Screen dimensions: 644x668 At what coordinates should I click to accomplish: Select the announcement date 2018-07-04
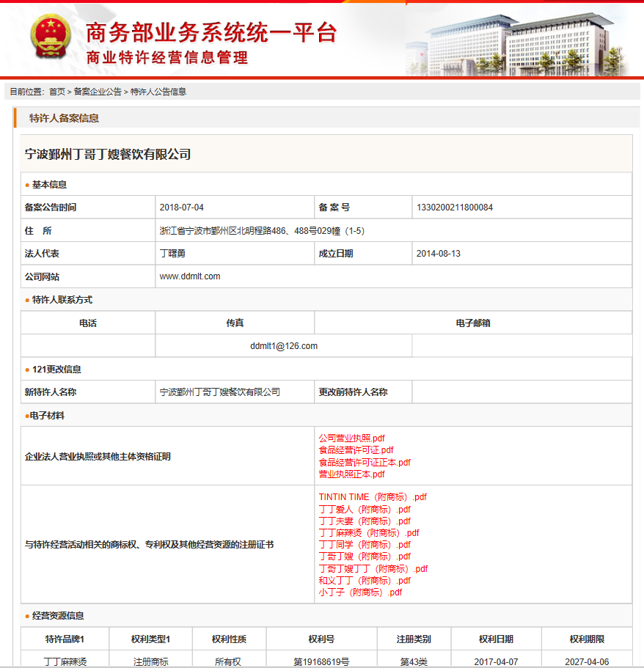click(x=182, y=208)
